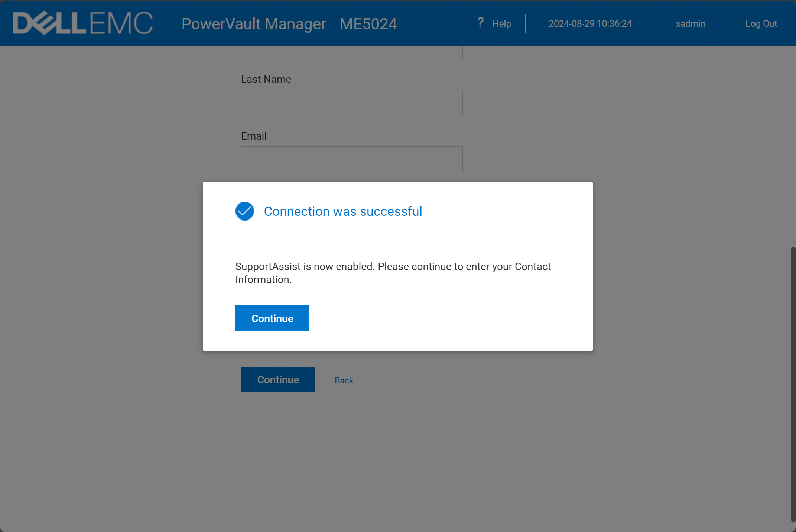Focus the Email input field
This screenshot has width=796, height=532.
[351, 160]
